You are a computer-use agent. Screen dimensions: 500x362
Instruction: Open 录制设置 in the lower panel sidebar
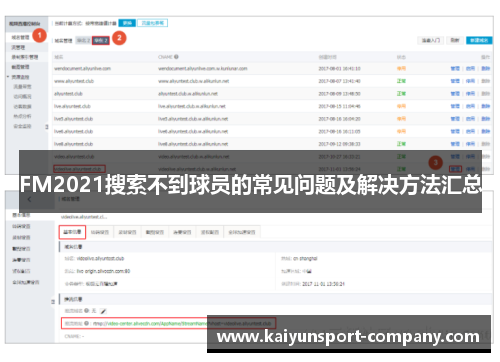point(21,237)
